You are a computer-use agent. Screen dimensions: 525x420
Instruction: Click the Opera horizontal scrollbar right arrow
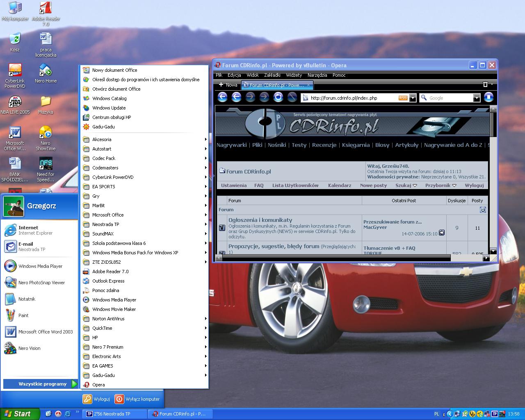tap(486, 258)
